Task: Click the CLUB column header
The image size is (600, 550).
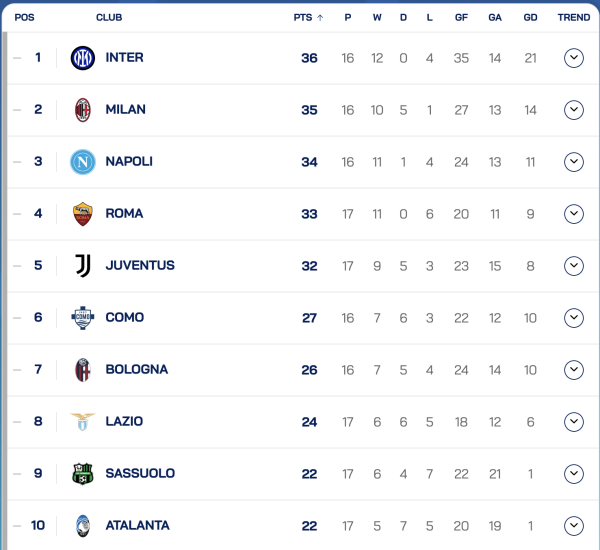Action: coord(109,17)
